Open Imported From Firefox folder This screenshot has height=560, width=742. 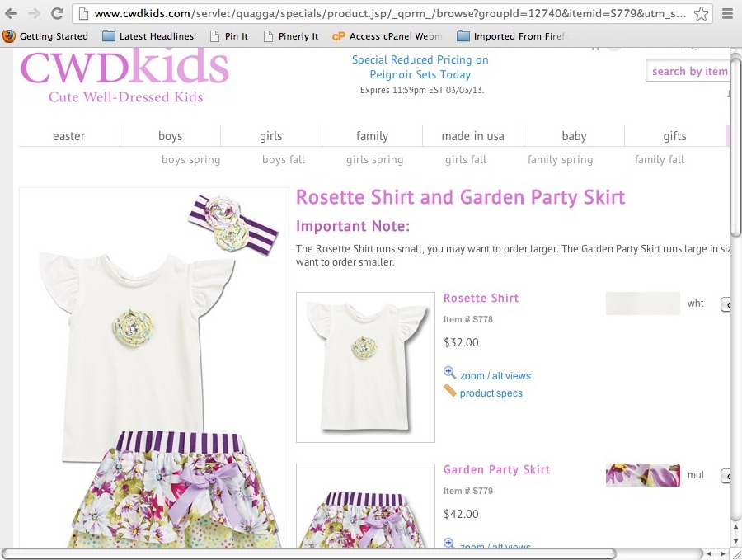point(512,36)
